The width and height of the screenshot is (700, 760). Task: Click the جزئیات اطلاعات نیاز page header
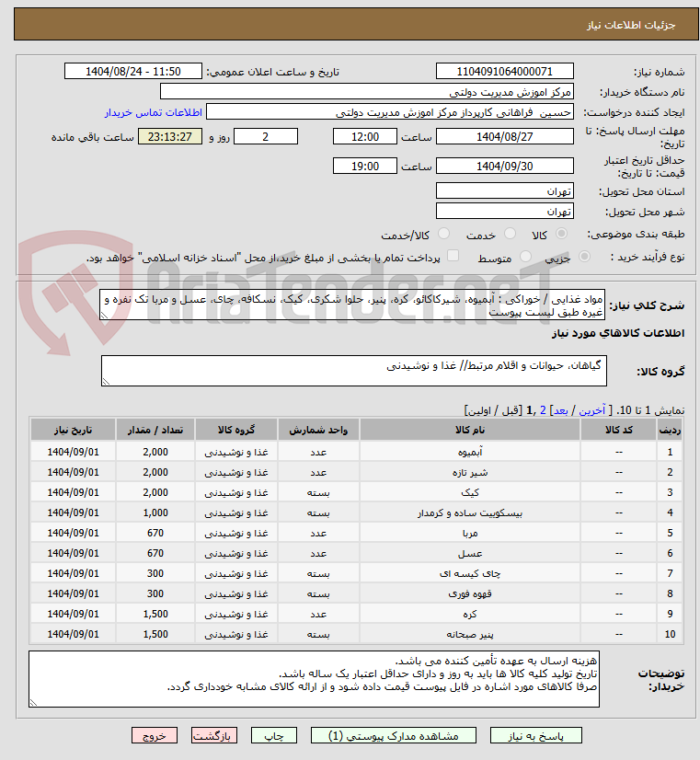[x=357, y=24]
